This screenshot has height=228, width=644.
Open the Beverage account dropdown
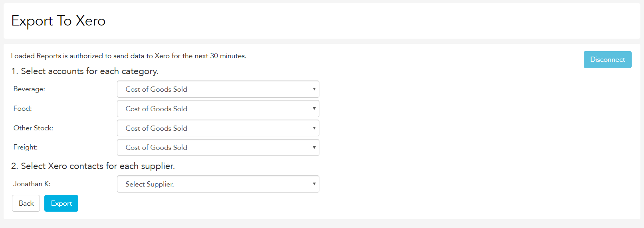218,89
